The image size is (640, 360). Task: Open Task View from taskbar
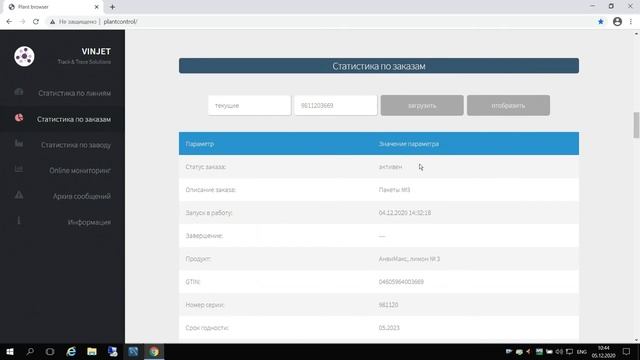50,351
